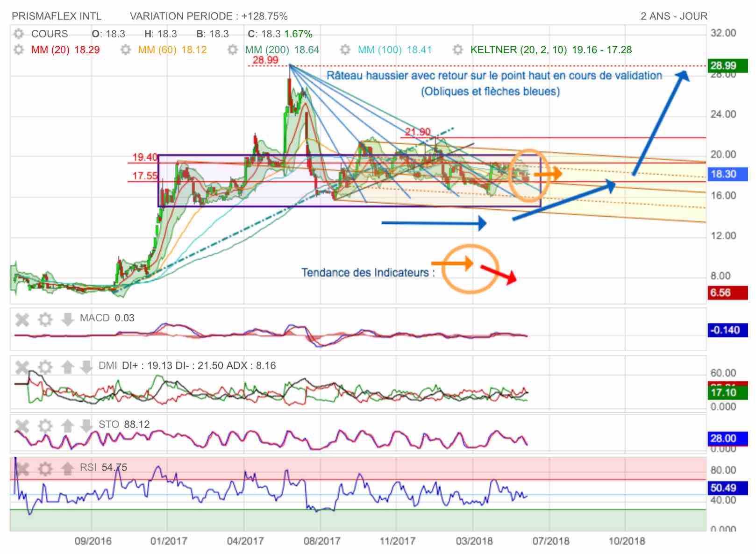Image resolution: width=756 pixels, height=554 pixels.
Task: Click the 28.00 STO value tag
Action: [x=727, y=438]
